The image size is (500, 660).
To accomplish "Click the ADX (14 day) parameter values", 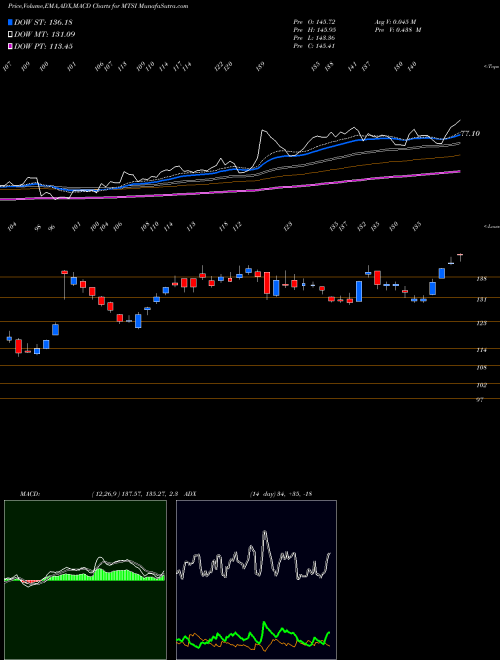I will point(281,494).
